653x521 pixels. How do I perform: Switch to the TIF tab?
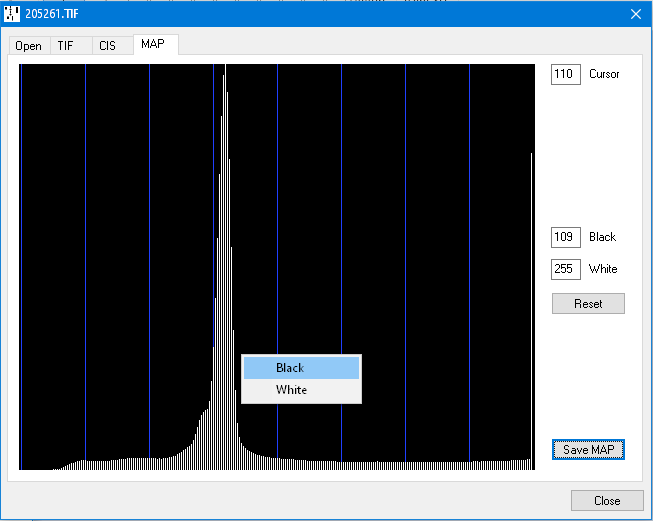65,46
